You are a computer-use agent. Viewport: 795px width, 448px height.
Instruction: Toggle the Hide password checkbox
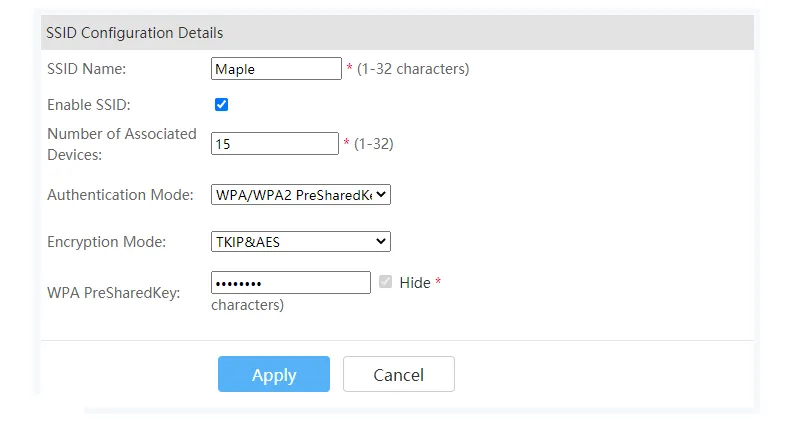tap(385, 282)
